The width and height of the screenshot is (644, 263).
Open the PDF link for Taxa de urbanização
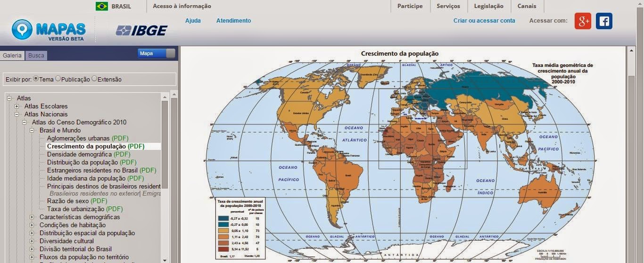point(114,209)
